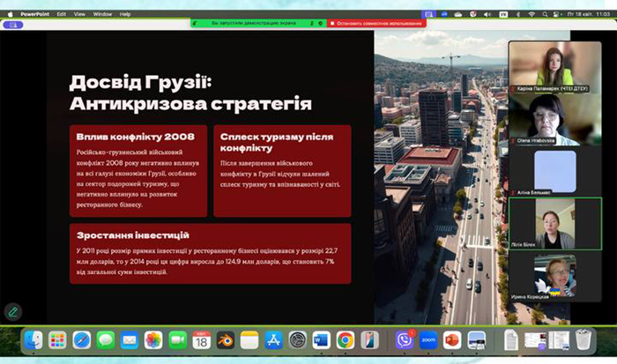The width and height of the screenshot is (617, 364).
Task: Open Finder from the dock
Action: [33, 340]
